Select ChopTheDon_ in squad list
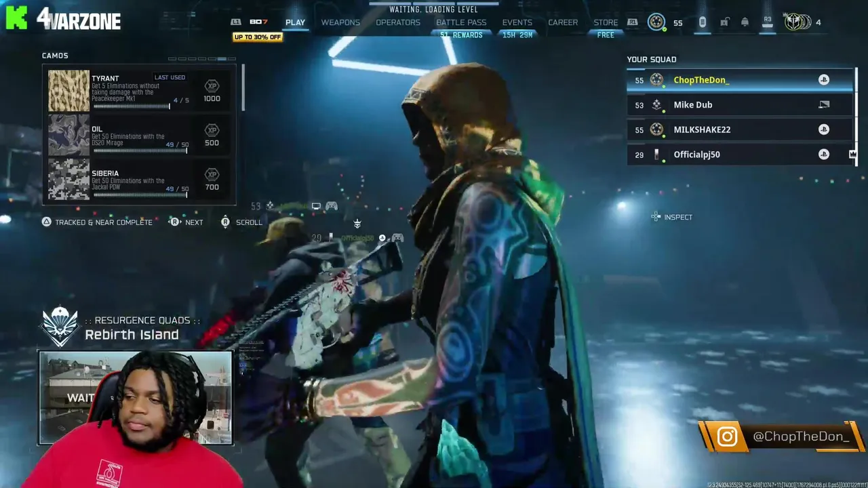Screen dimensions: 868x488 click(x=740, y=80)
